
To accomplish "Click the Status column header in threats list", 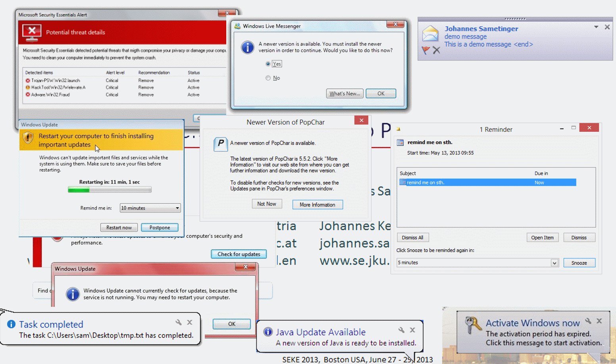I will point(194,73).
